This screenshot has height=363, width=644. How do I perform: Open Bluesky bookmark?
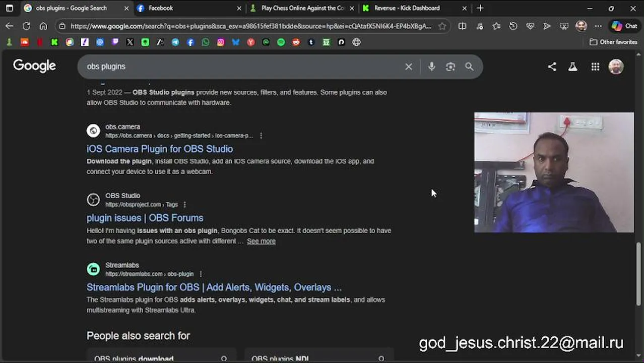(235, 42)
